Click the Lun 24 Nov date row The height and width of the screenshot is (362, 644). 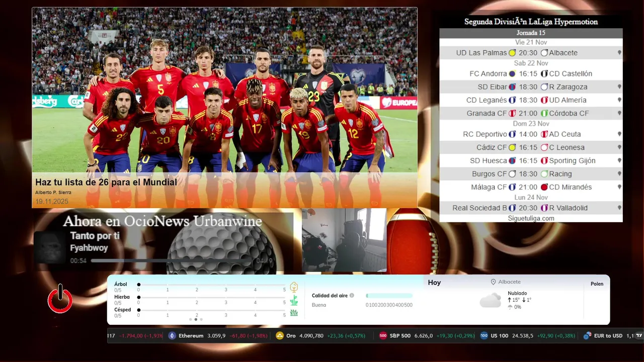click(x=531, y=198)
